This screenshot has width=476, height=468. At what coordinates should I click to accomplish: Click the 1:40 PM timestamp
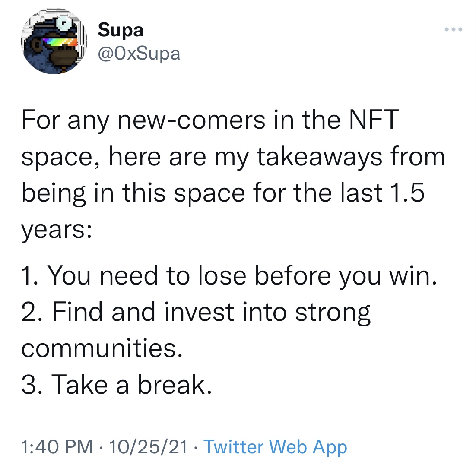pyautogui.click(x=57, y=446)
